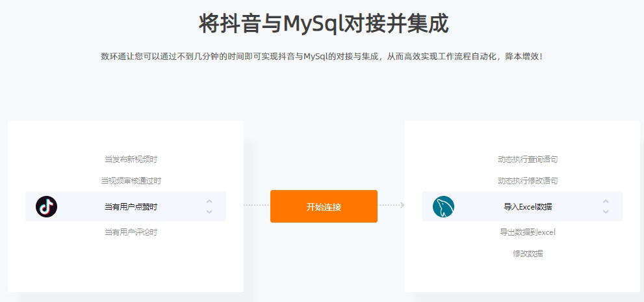Click the description text under the heading
644x302 pixels.
322,57
